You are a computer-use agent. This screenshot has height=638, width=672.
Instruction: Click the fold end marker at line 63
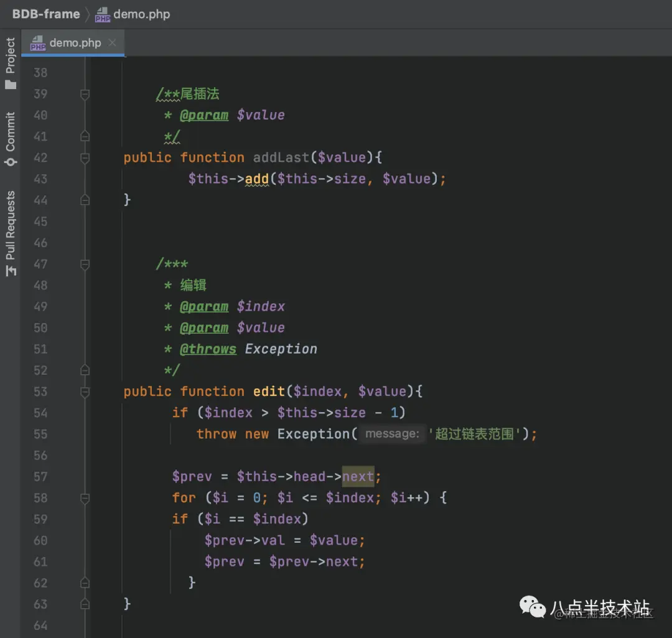(x=85, y=604)
